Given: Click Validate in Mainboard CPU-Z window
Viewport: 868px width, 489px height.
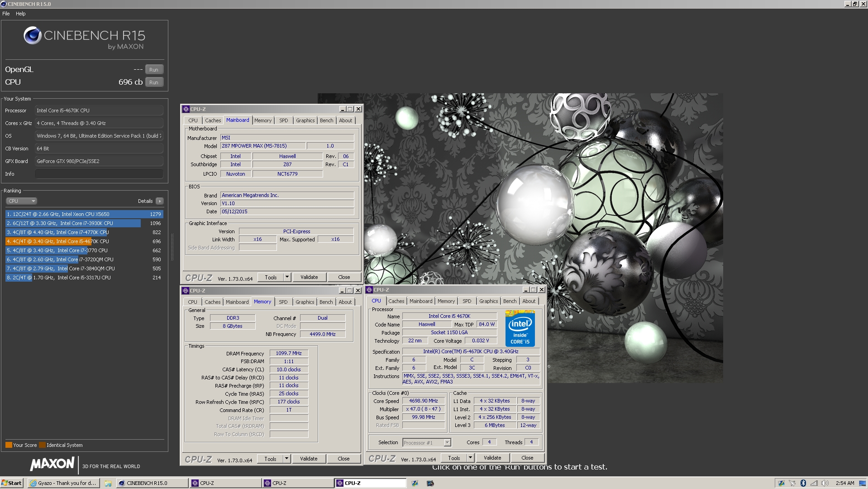Looking at the screenshot, I should pyautogui.click(x=309, y=277).
